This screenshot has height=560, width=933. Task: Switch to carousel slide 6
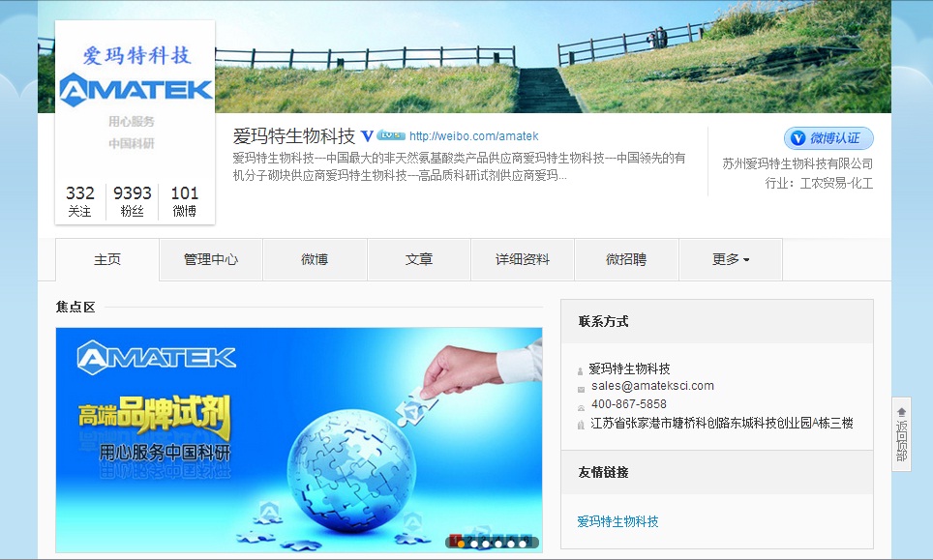(x=524, y=544)
